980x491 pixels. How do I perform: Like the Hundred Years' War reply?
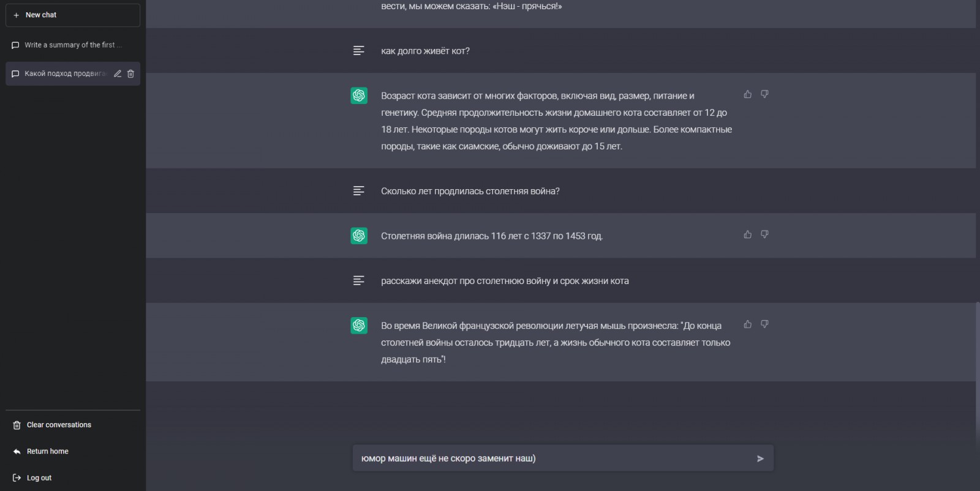point(747,234)
